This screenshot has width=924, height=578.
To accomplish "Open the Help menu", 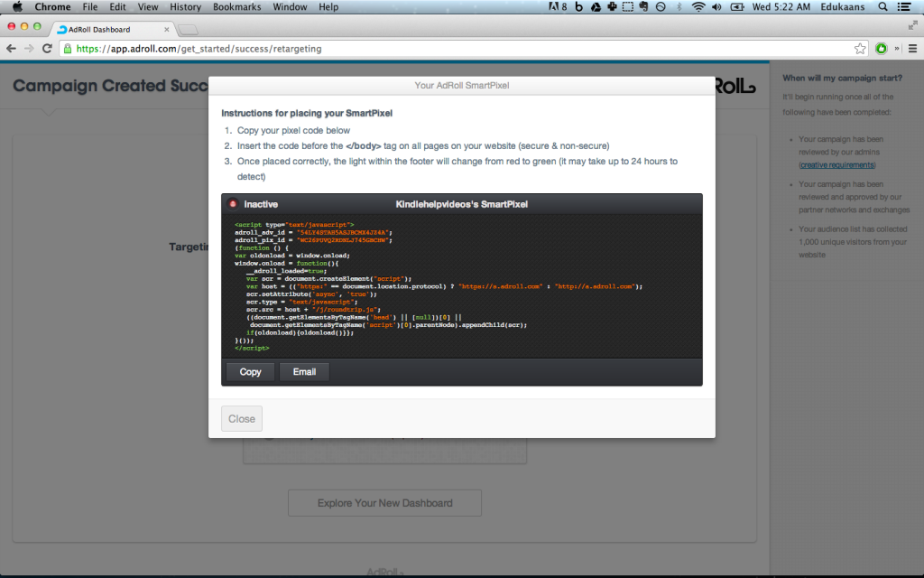I will point(328,7).
